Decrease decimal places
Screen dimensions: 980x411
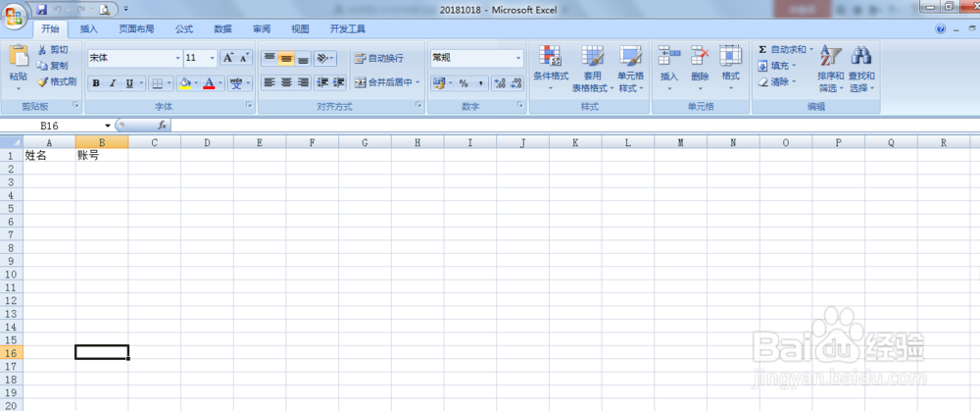click(x=516, y=83)
